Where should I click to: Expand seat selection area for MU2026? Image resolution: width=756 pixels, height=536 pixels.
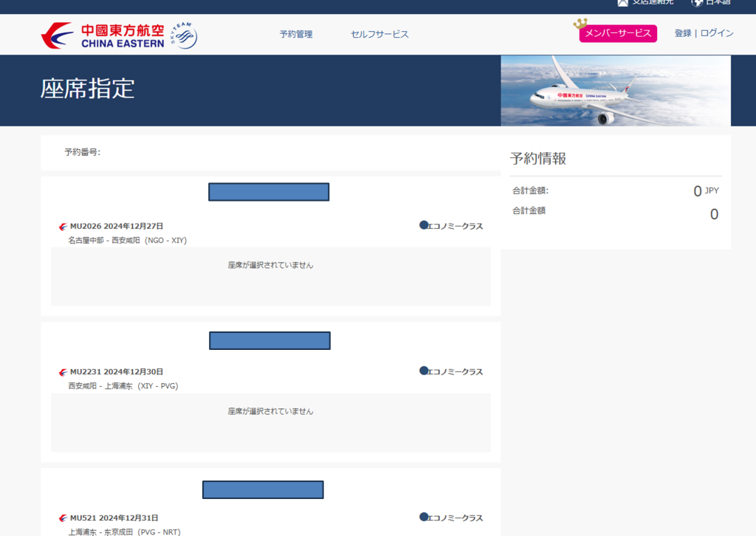(270, 275)
